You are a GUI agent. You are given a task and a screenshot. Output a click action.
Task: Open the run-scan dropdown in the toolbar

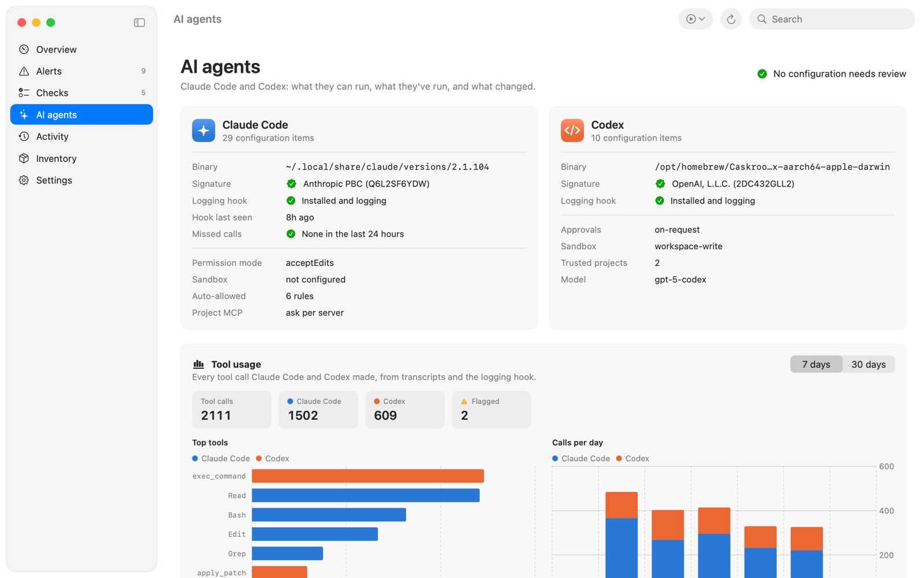(695, 19)
